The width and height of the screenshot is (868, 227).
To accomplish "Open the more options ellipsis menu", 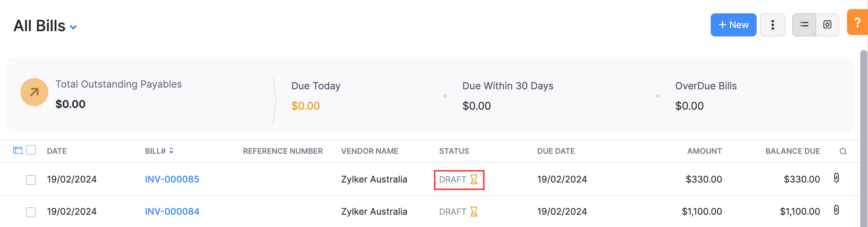I will (x=773, y=25).
